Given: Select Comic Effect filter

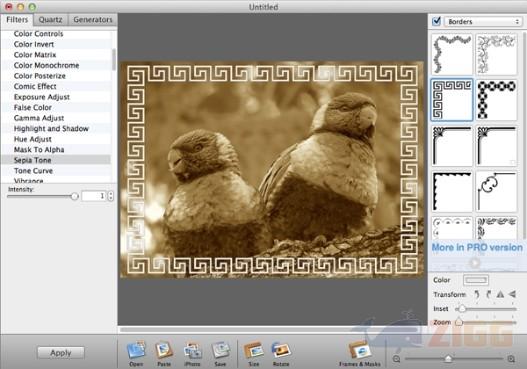Looking at the screenshot, I should coord(56,86).
